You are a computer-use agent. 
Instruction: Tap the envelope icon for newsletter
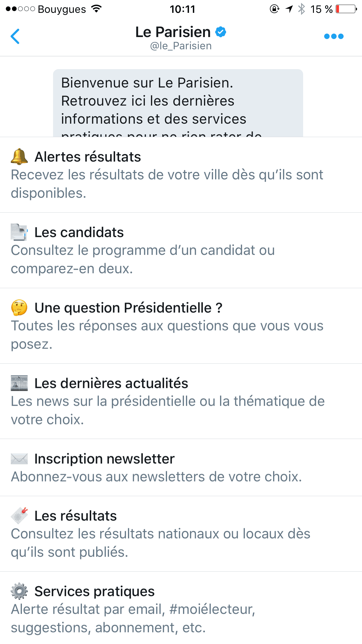(19, 459)
